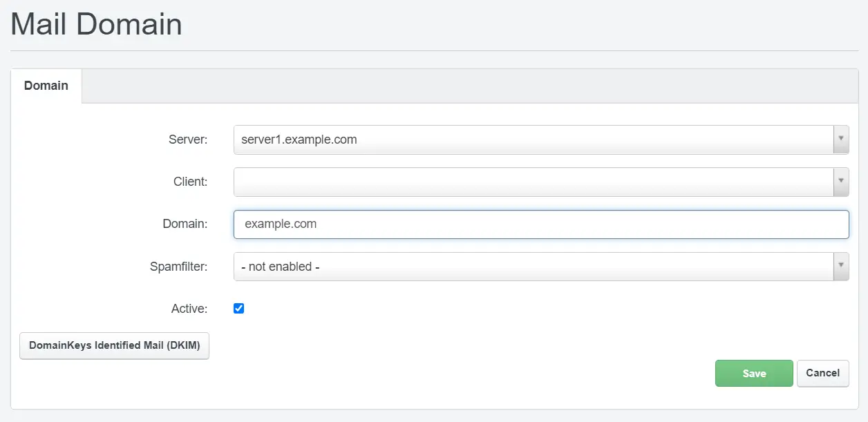Save the mail domain
The height and width of the screenshot is (422, 868).
[x=754, y=373]
